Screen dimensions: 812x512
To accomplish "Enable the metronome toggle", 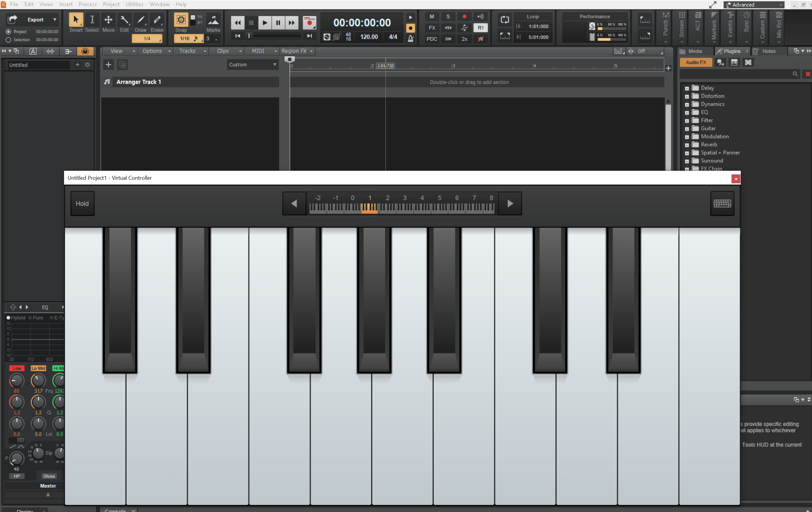I will [411, 39].
